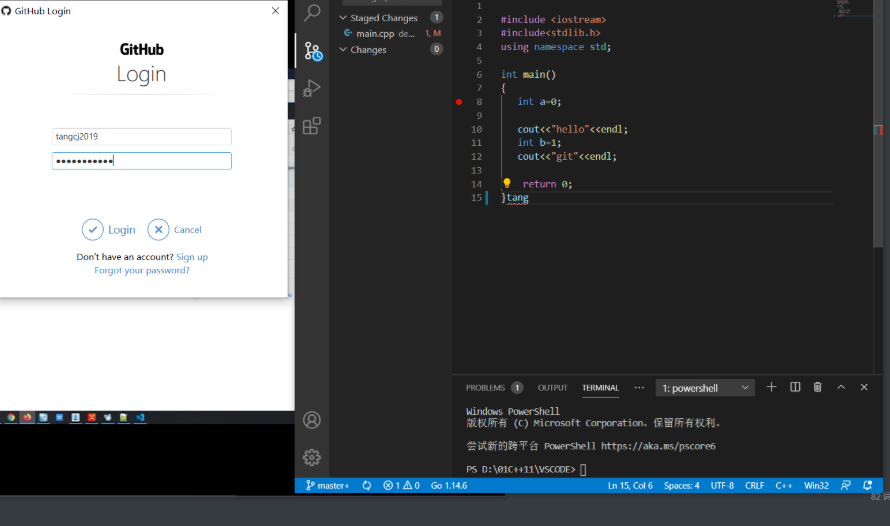Open the Extensions view icon
Viewport: 890px width, 526px height.
(x=312, y=125)
